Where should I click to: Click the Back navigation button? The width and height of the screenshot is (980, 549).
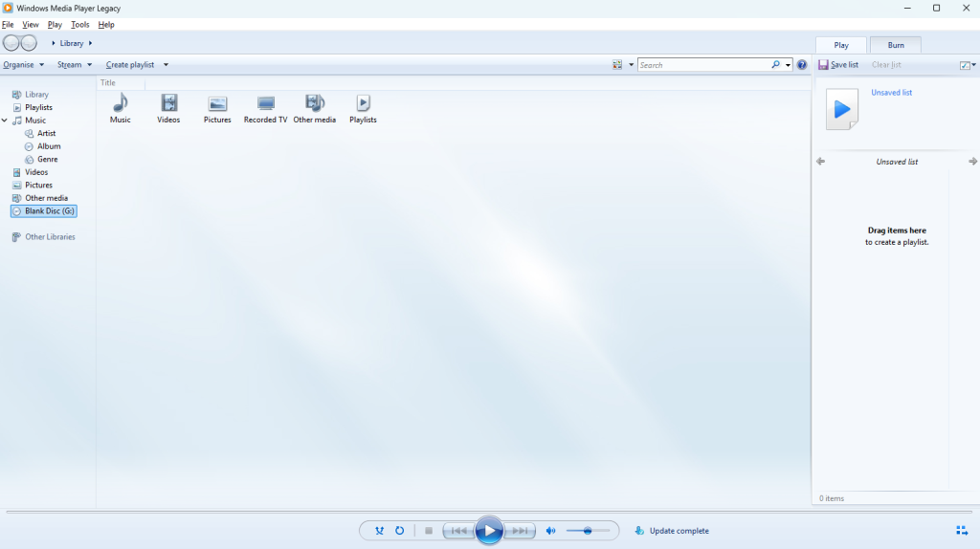point(11,43)
